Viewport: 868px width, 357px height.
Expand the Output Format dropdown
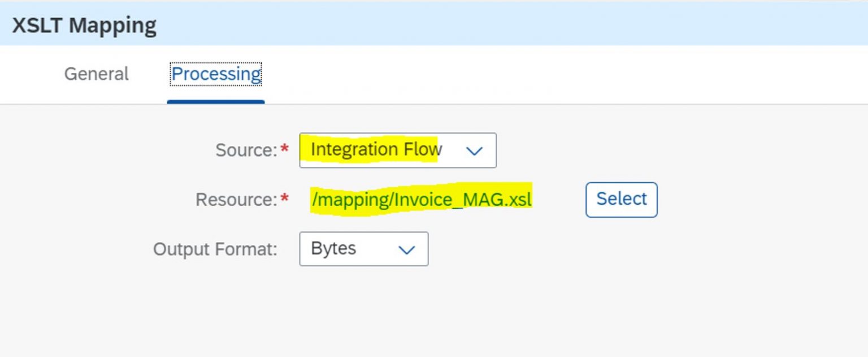click(363, 249)
